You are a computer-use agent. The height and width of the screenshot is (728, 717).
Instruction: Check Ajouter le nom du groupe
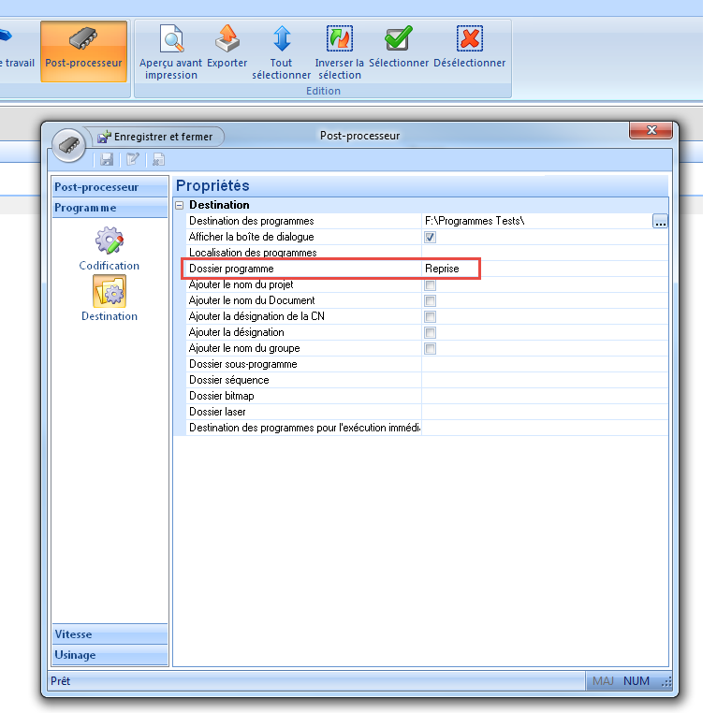click(431, 348)
